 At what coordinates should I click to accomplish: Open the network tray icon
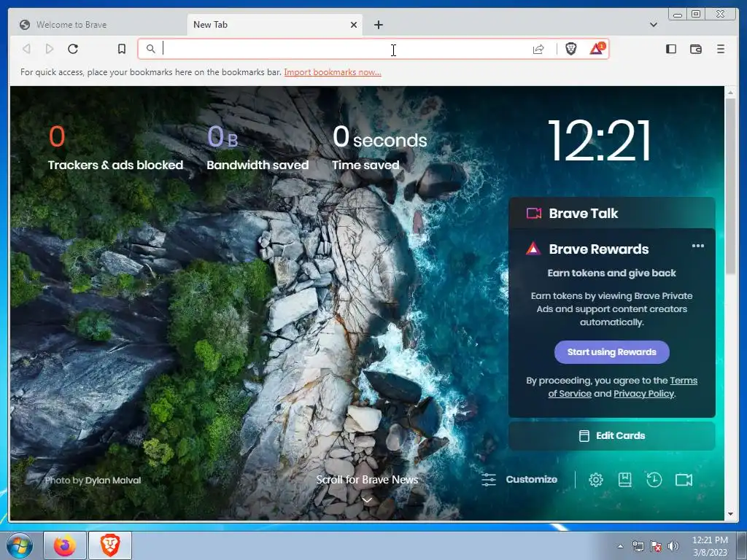tap(638, 546)
